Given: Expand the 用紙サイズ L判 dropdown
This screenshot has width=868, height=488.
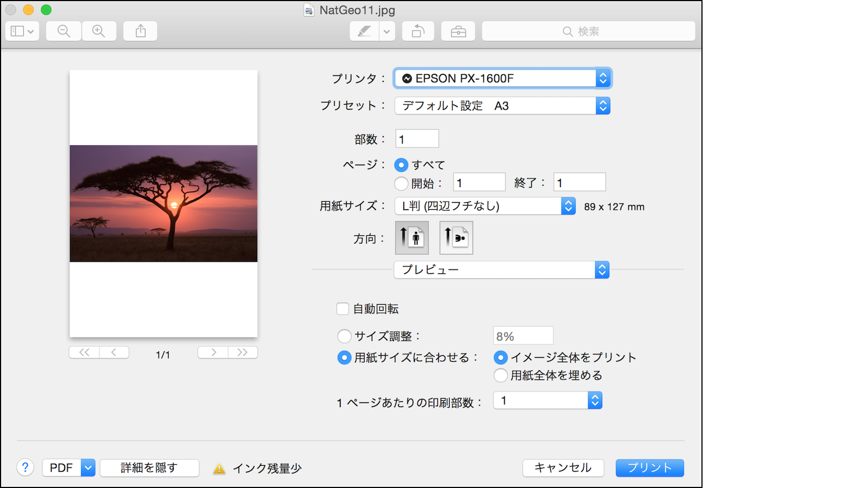Looking at the screenshot, I should [486, 206].
